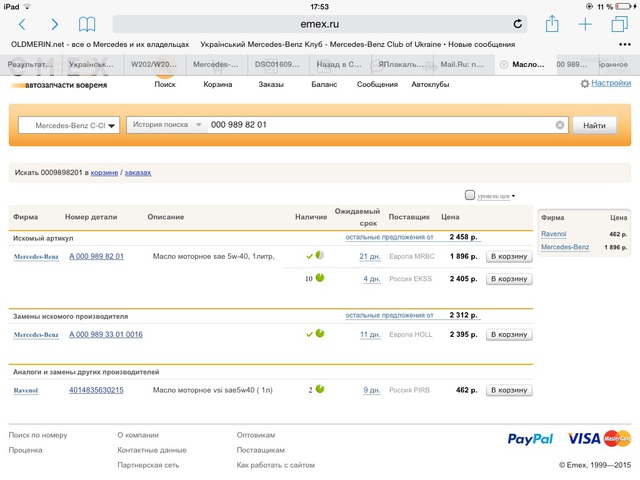Open the Корзина menu item
The image size is (640, 480).
[218, 84]
